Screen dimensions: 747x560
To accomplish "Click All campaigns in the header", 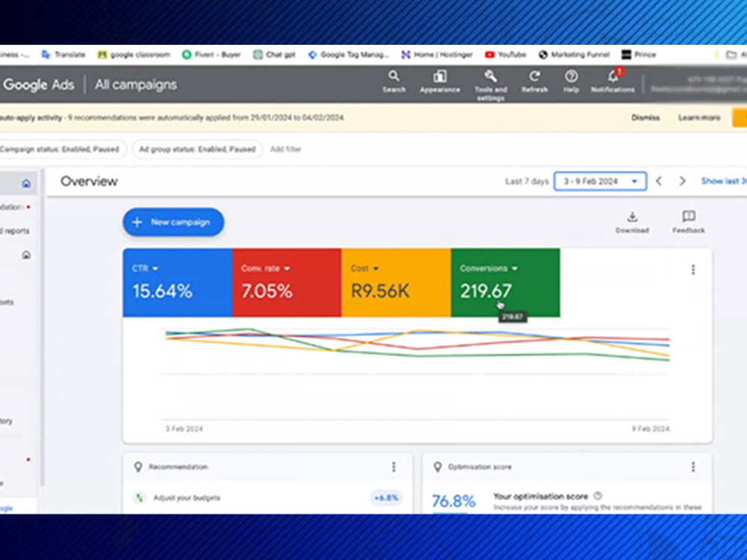I will 136,85.
